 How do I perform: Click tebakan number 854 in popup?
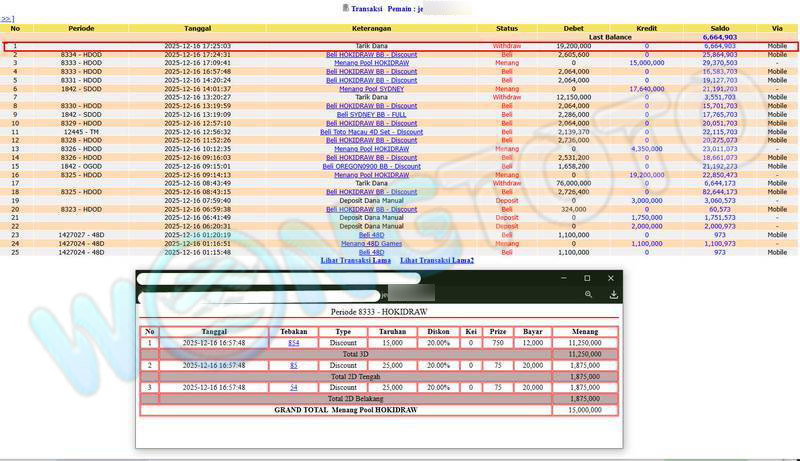click(293, 343)
